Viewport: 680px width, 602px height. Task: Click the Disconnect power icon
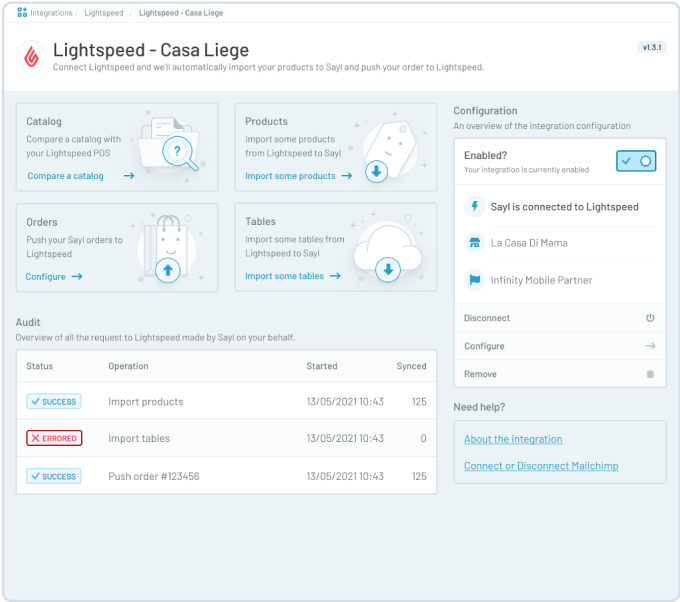pyautogui.click(x=650, y=318)
